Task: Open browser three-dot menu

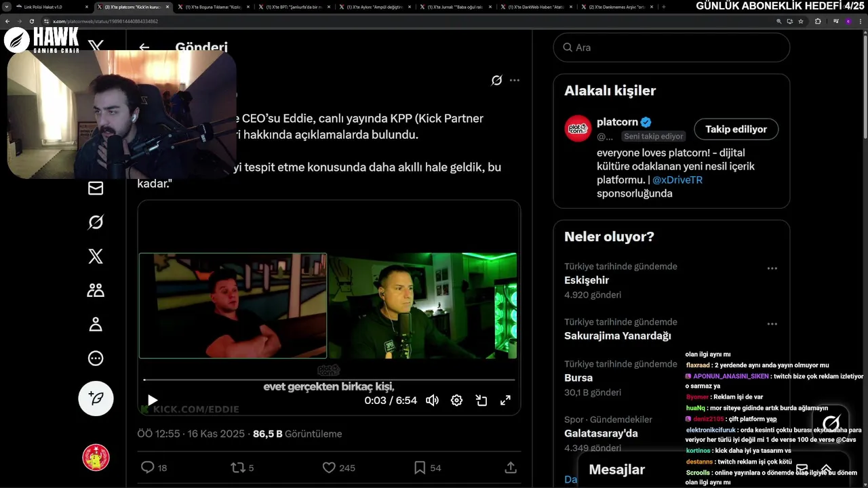Action: [860, 22]
